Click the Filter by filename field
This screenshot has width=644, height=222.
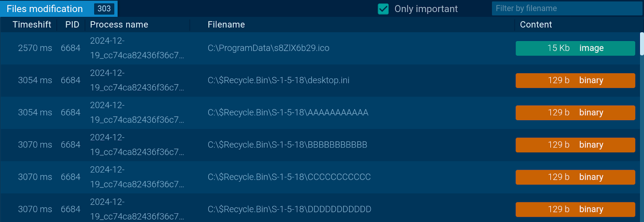click(x=566, y=8)
